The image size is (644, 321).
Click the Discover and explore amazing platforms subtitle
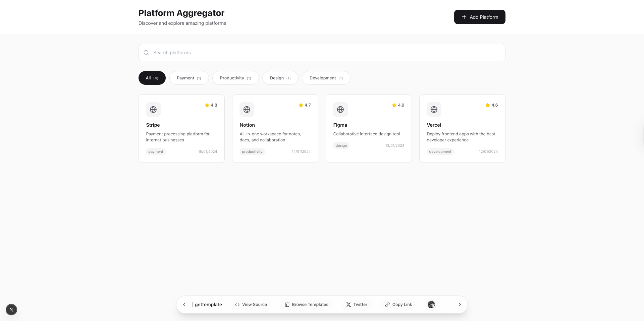click(x=182, y=23)
